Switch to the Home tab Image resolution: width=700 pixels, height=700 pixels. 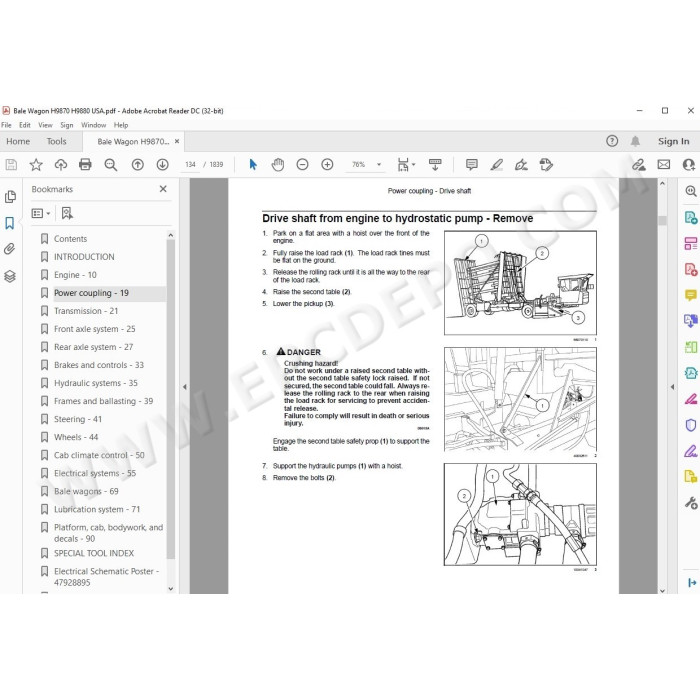point(18,141)
